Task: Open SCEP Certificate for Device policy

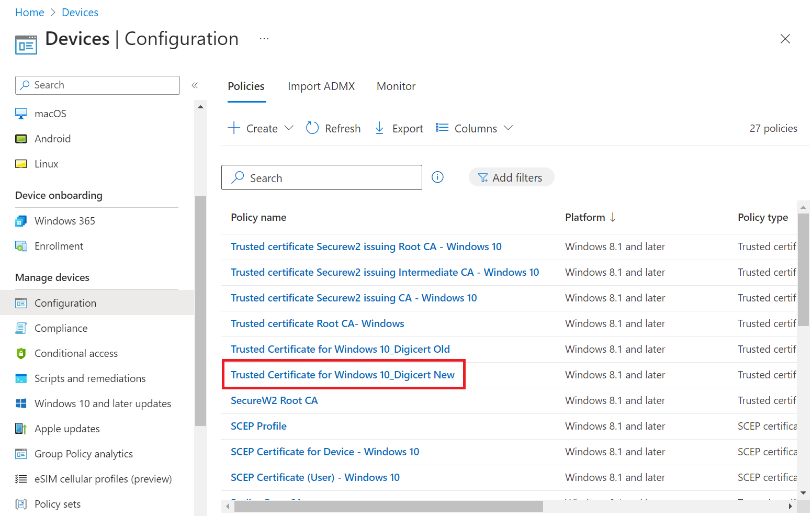Action: tap(325, 452)
